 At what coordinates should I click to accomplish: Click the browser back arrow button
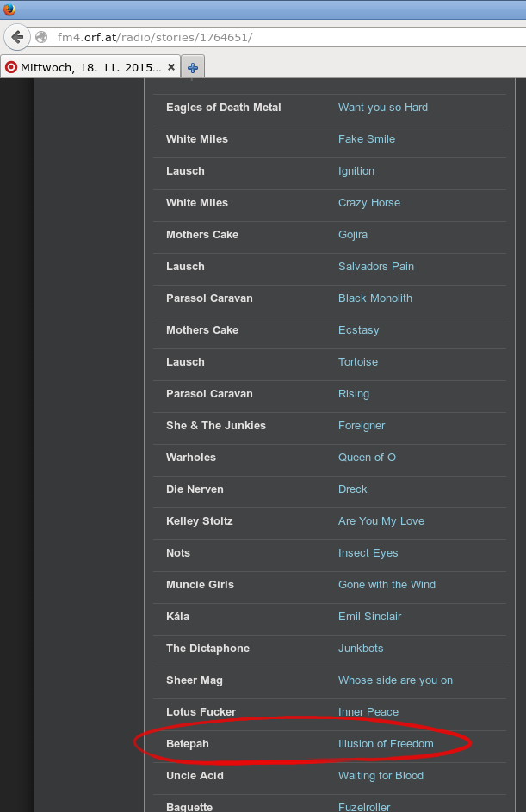17,37
